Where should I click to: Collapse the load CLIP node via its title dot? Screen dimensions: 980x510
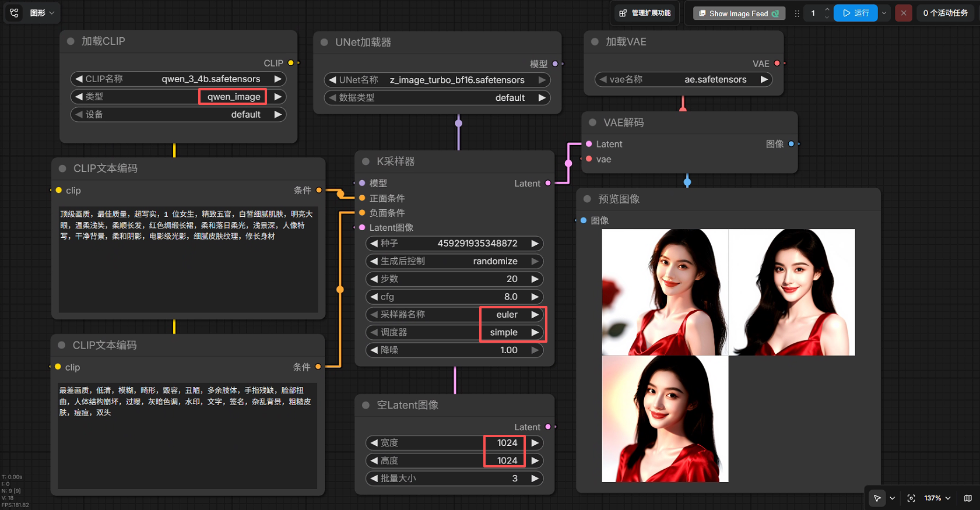[x=71, y=41]
